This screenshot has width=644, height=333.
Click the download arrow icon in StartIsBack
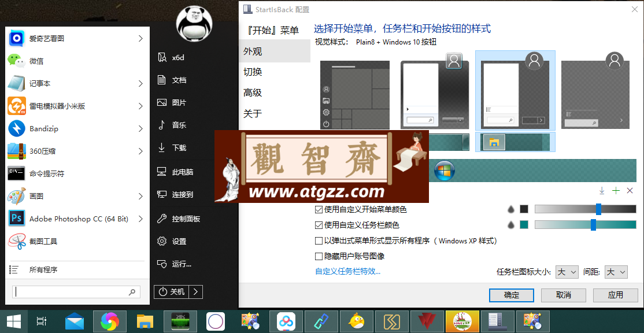coord(602,191)
